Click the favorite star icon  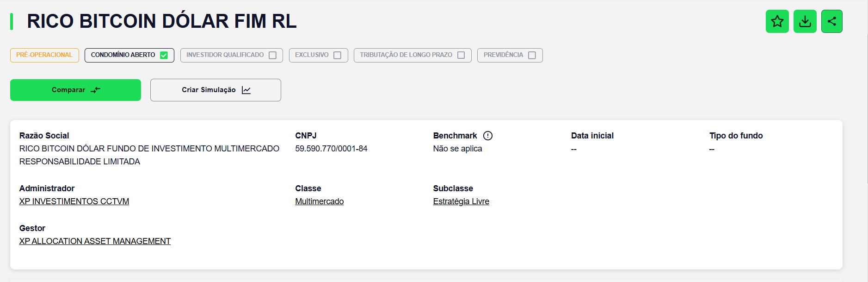777,21
